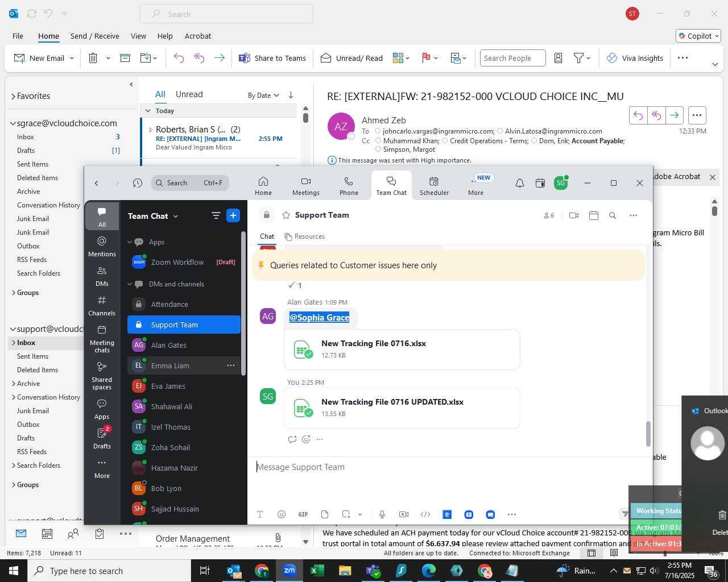The image size is (728, 582).
Task: Search within Support Team chat
Action: click(x=613, y=215)
